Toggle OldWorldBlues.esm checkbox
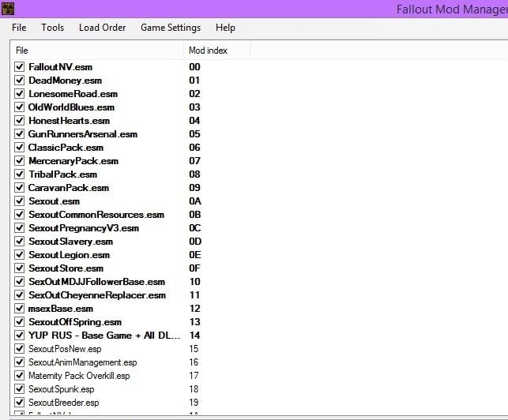The image size is (508, 420). pos(20,107)
